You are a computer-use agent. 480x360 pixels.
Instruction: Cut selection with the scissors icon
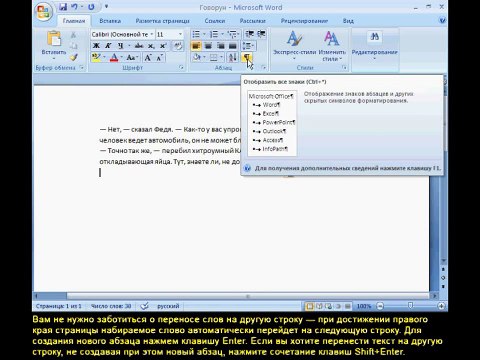(x=74, y=35)
